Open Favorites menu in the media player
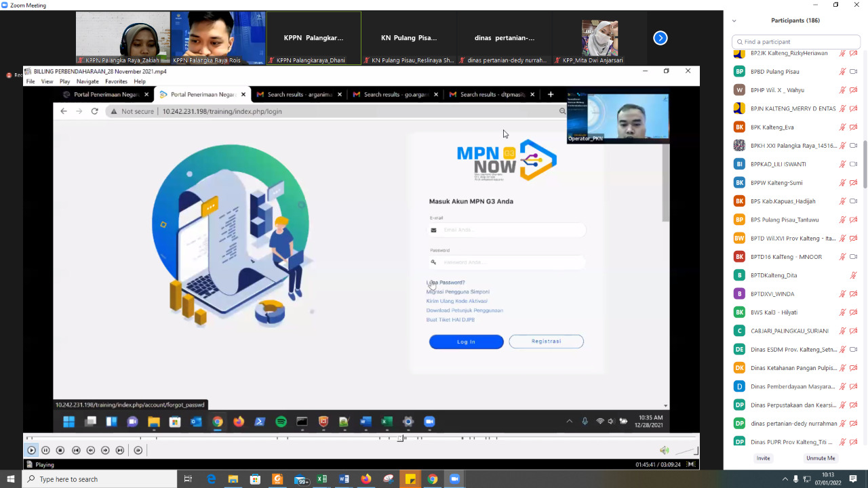868x488 pixels. 116,81
